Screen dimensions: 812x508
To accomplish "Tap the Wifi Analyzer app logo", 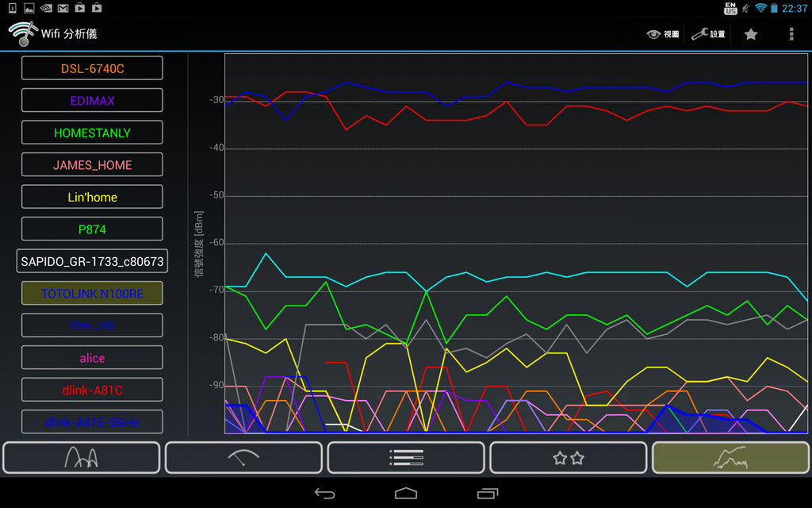I will (23, 33).
